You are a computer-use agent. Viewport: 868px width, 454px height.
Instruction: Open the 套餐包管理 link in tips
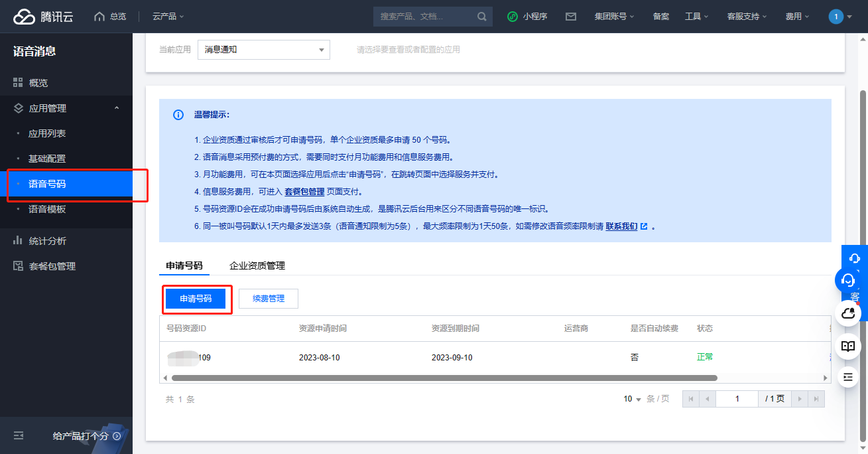click(x=304, y=192)
